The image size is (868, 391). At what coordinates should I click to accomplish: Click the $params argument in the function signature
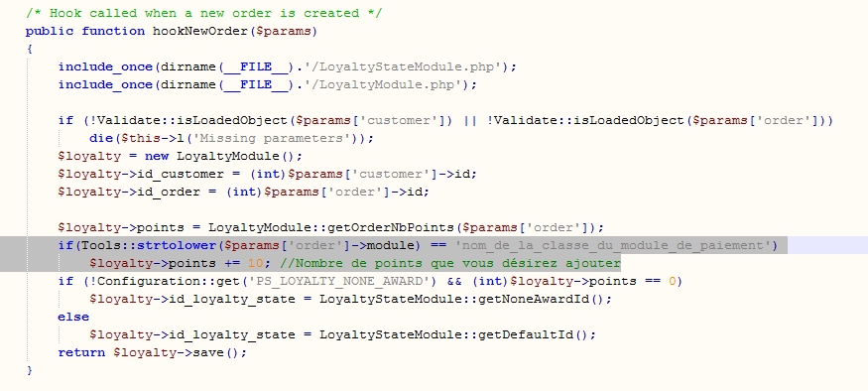284,31
